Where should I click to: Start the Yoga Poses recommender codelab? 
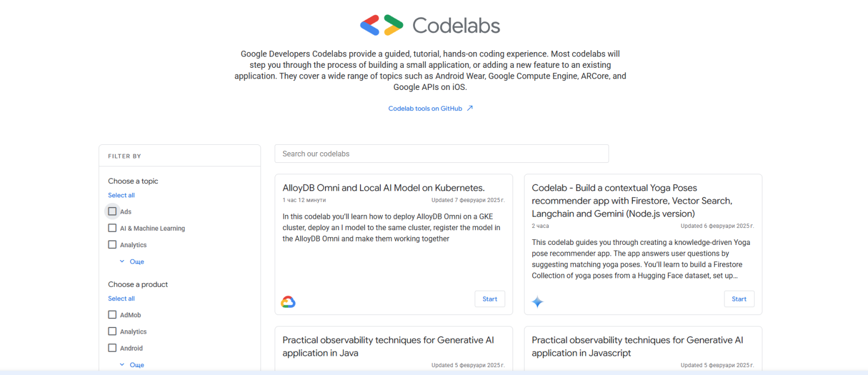point(739,299)
